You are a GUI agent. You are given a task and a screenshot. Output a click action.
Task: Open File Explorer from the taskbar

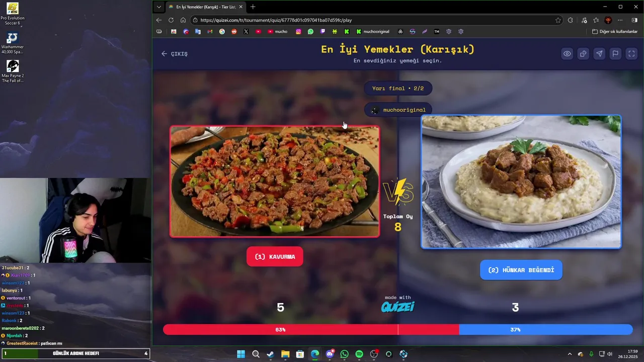coord(285,354)
